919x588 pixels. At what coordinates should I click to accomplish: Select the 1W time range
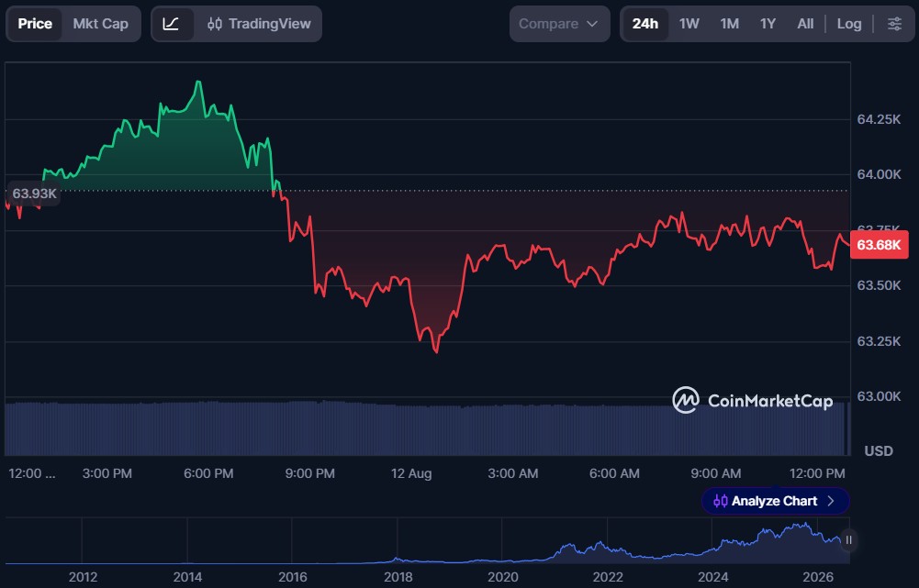tap(689, 24)
